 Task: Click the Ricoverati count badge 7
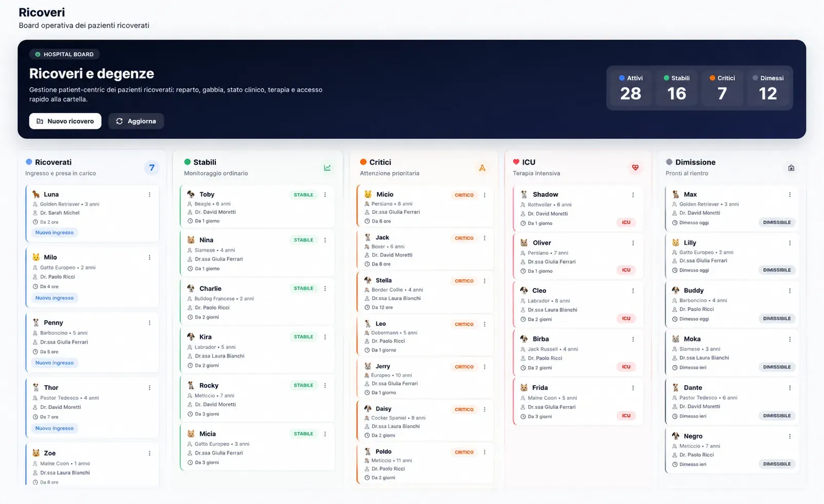click(152, 167)
